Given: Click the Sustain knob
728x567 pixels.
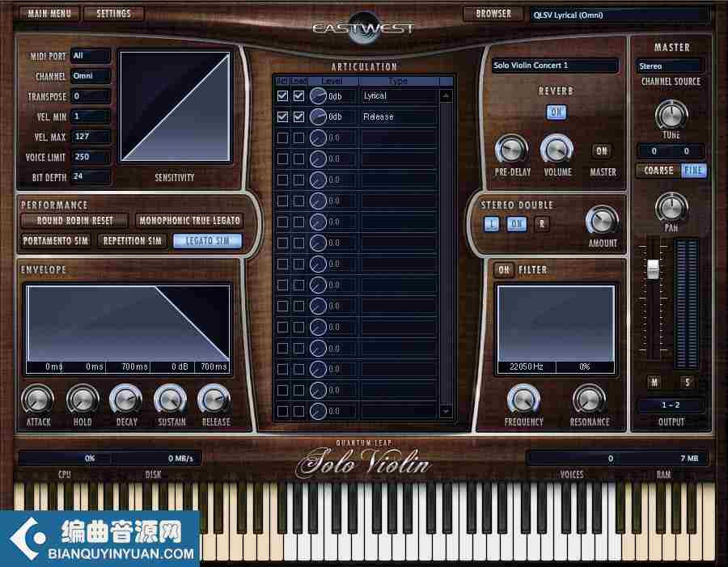Looking at the screenshot, I should tap(171, 400).
